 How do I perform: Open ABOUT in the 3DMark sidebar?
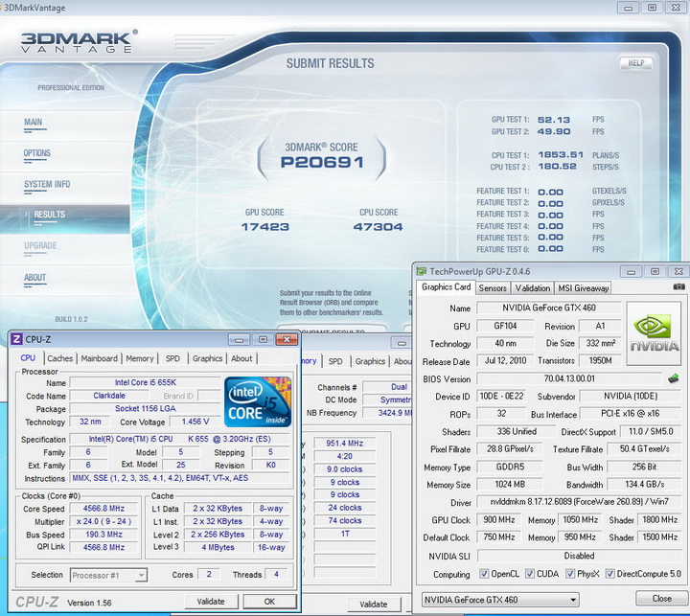tap(34, 277)
